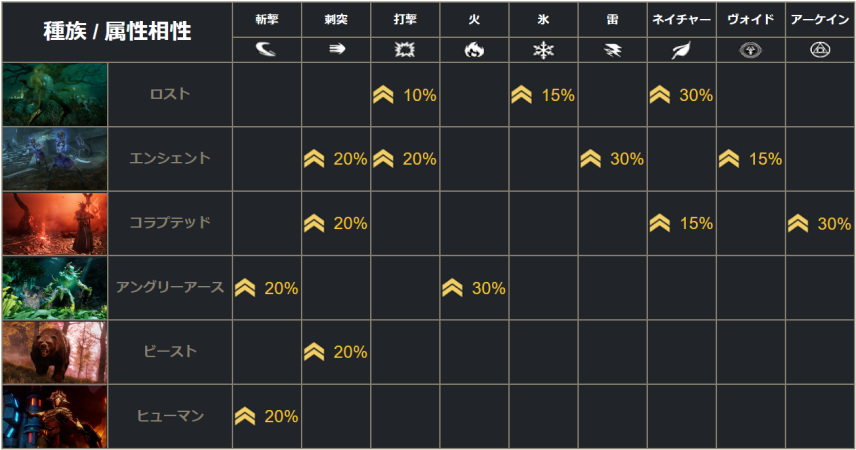856x450 pixels.
Task: Click the アングリーアース row label
Action: [170, 287]
